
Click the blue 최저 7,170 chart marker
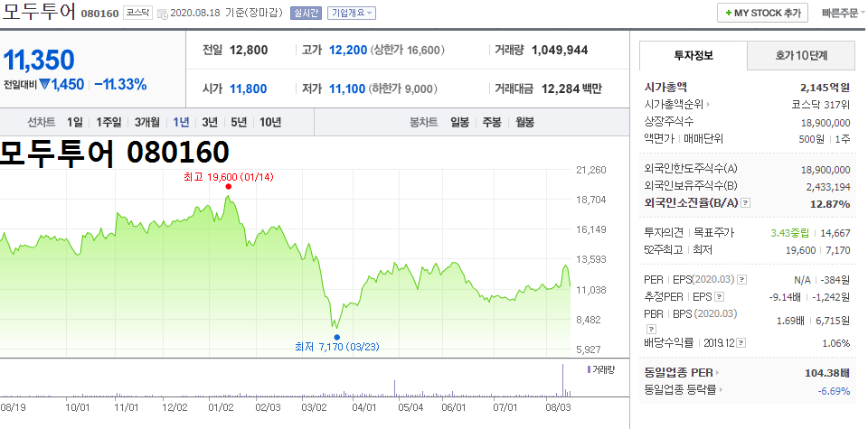[336, 337]
